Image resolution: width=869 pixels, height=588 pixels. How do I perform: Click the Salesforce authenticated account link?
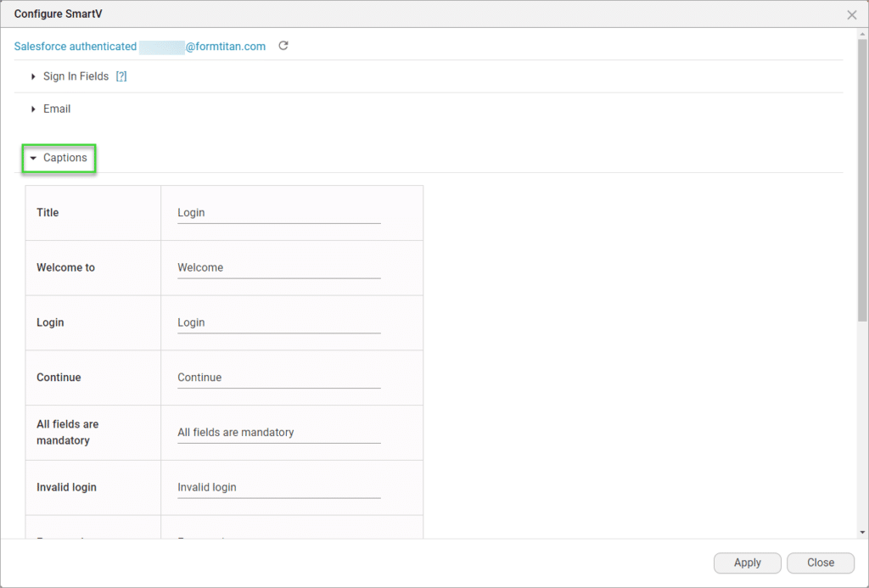(x=140, y=47)
